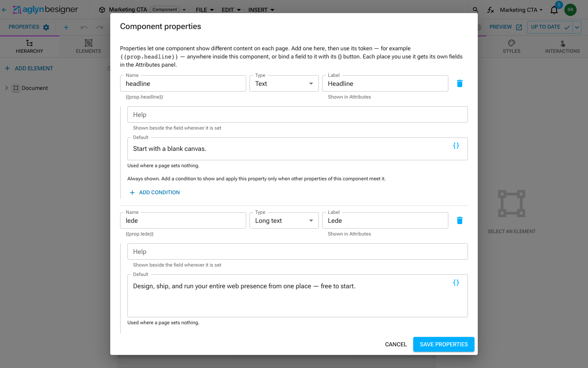Focus the lede Default text area
This screenshot has height=368, width=588.
click(x=298, y=296)
